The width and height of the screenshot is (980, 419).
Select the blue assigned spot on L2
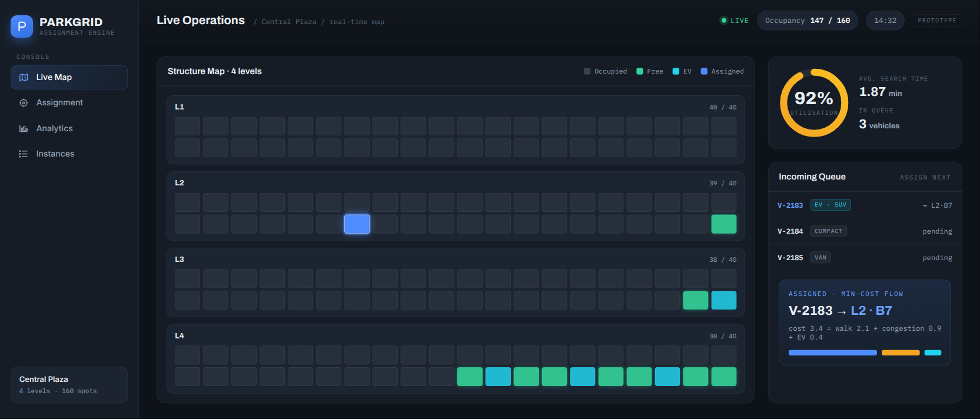click(357, 224)
